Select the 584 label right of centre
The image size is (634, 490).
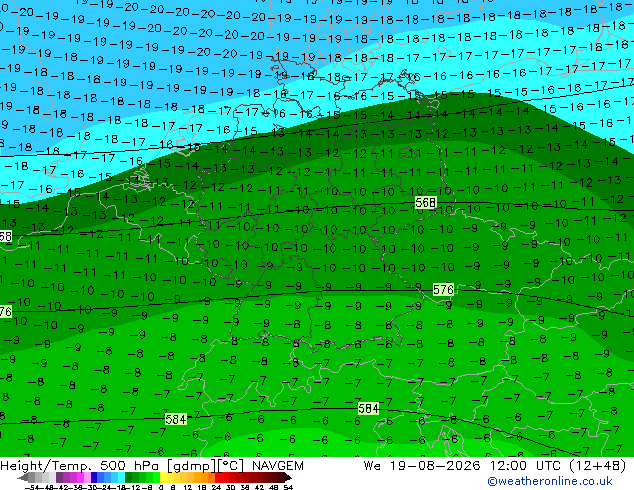tap(368, 408)
